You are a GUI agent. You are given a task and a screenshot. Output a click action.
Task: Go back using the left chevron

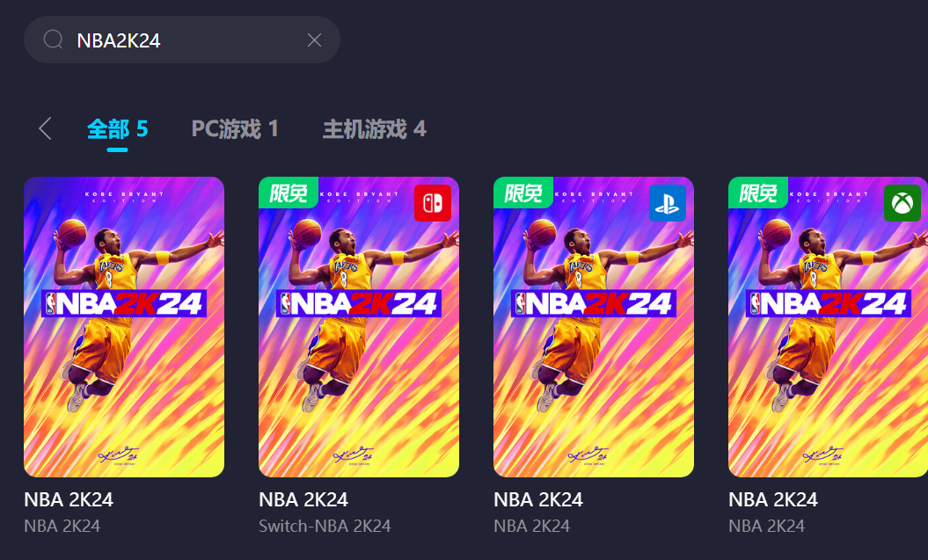click(45, 128)
